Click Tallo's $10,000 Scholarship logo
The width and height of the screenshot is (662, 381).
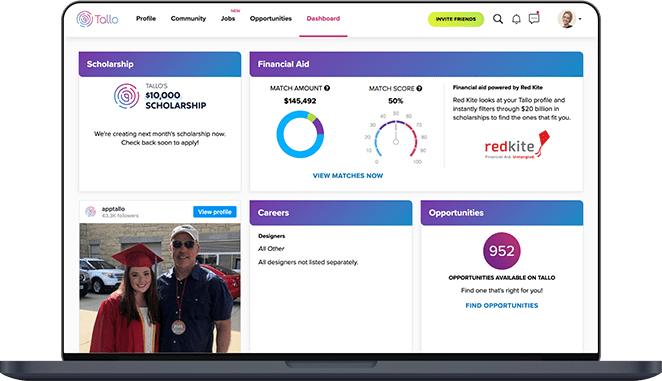coord(160,96)
